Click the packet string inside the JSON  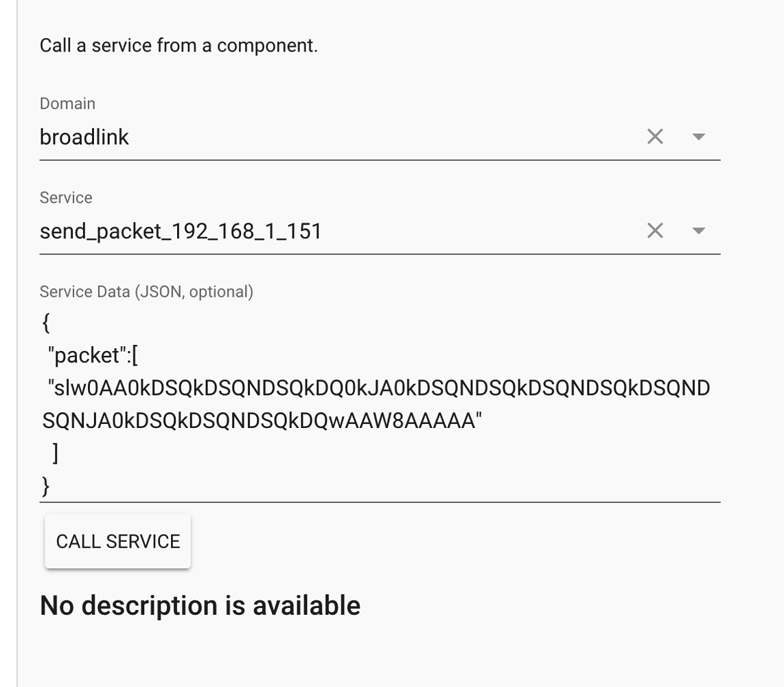pyautogui.click(x=378, y=388)
